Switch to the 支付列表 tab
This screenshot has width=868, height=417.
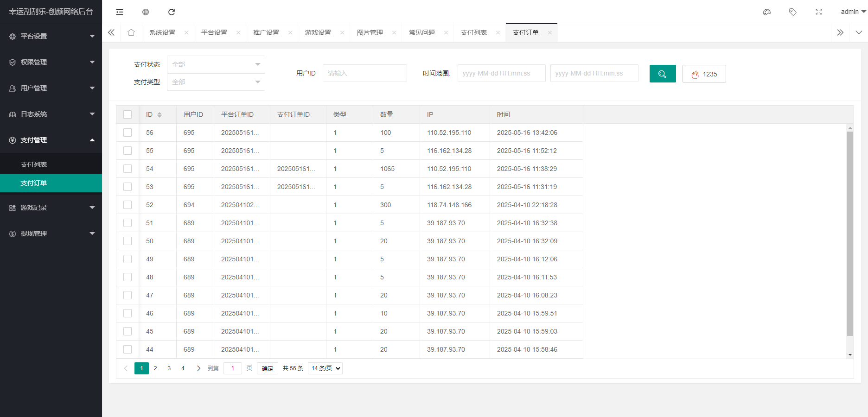pyautogui.click(x=473, y=32)
